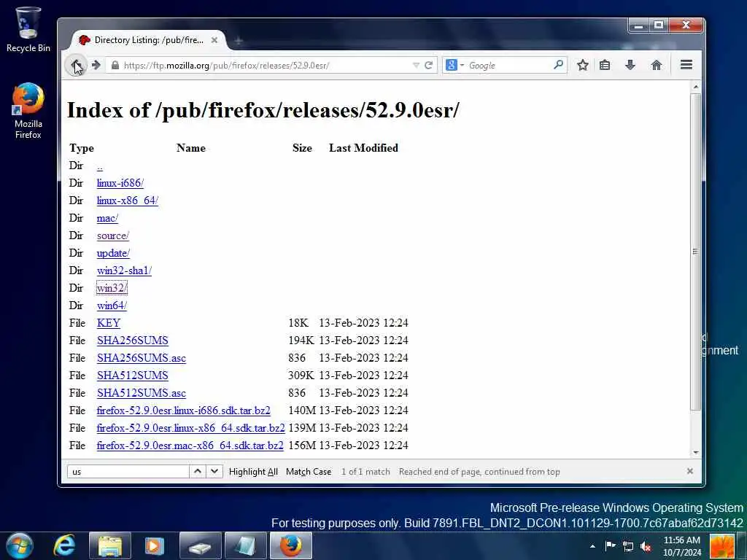Image resolution: width=747 pixels, height=560 pixels.
Task: Go to the Home page icon
Action: [656, 65]
